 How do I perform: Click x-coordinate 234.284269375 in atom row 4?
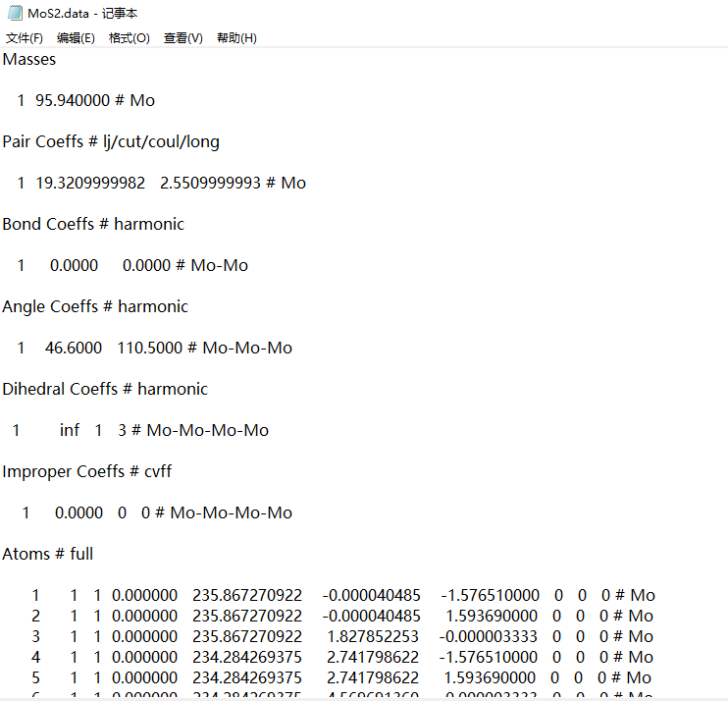(247, 657)
